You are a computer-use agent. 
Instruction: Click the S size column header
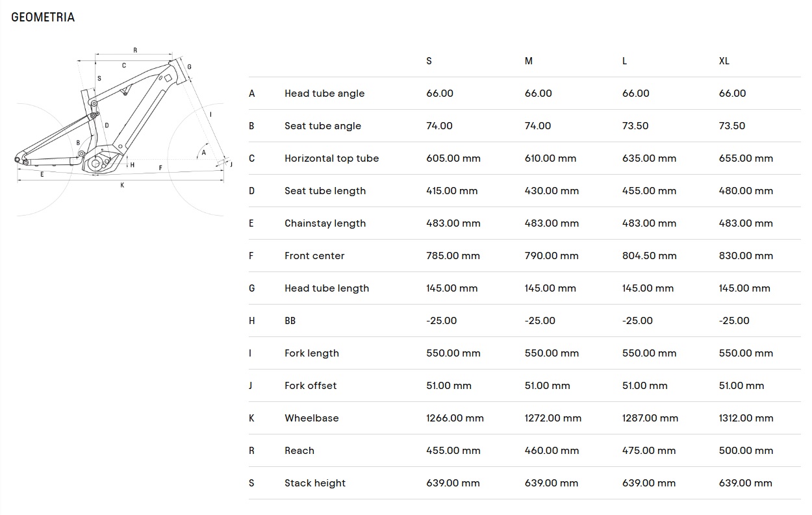429,61
